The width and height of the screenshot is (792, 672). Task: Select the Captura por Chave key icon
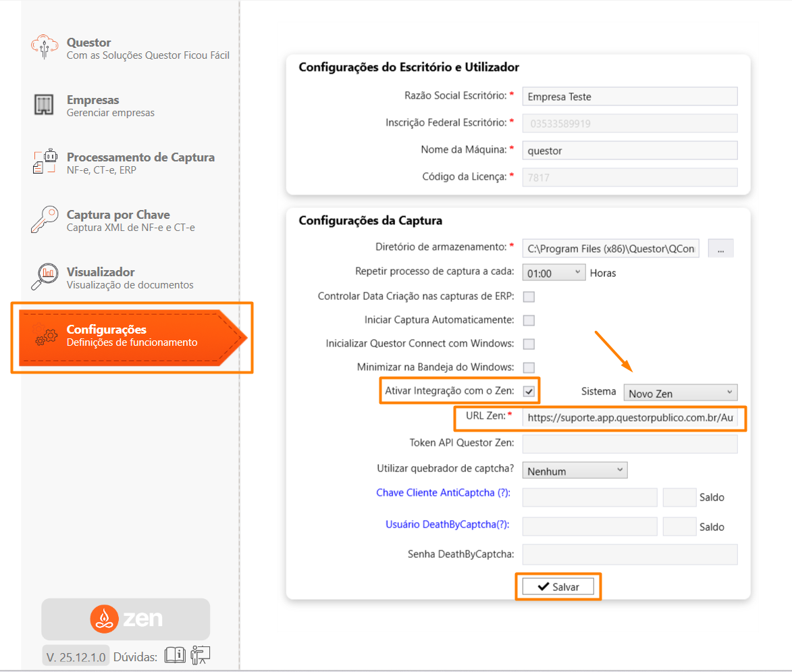click(x=45, y=220)
